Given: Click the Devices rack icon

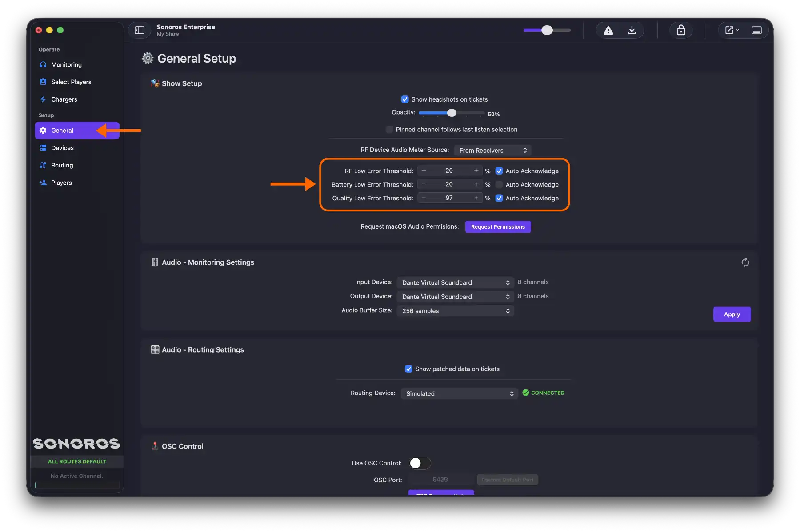Looking at the screenshot, I should click(43, 148).
